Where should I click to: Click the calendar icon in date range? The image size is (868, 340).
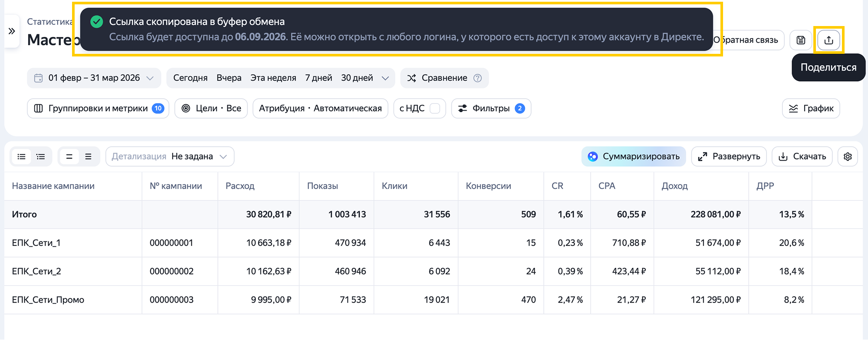coord(39,78)
